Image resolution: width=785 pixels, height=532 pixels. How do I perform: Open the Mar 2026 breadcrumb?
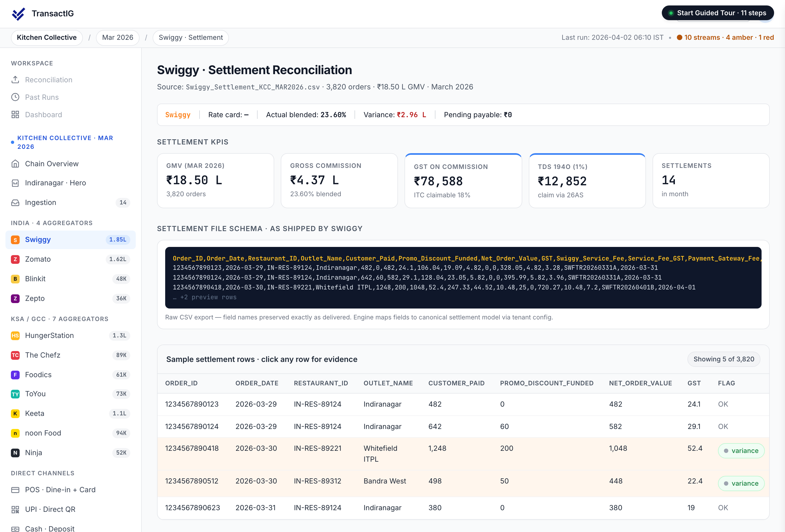(x=117, y=38)
